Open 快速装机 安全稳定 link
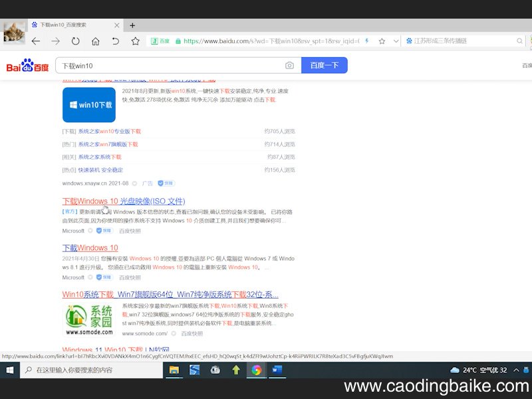Viewport: 532px width, 399px height. pyautogui.click(x=100, y=170)
